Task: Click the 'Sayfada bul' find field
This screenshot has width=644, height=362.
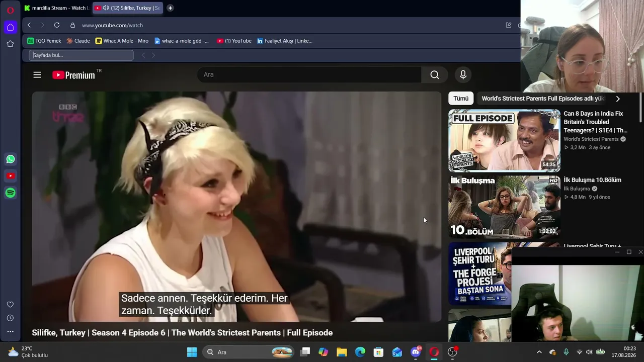Action: (x=81, y=55)
